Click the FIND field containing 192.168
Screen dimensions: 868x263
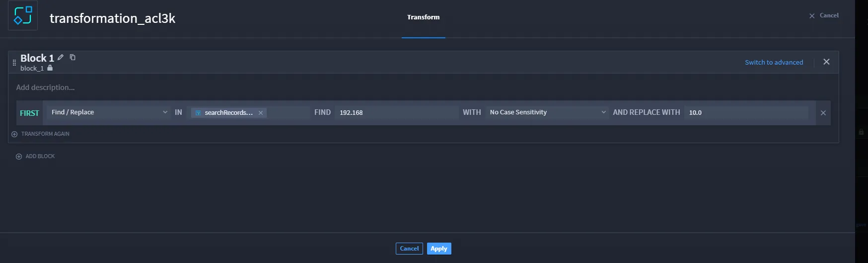(x=396, y=112)
